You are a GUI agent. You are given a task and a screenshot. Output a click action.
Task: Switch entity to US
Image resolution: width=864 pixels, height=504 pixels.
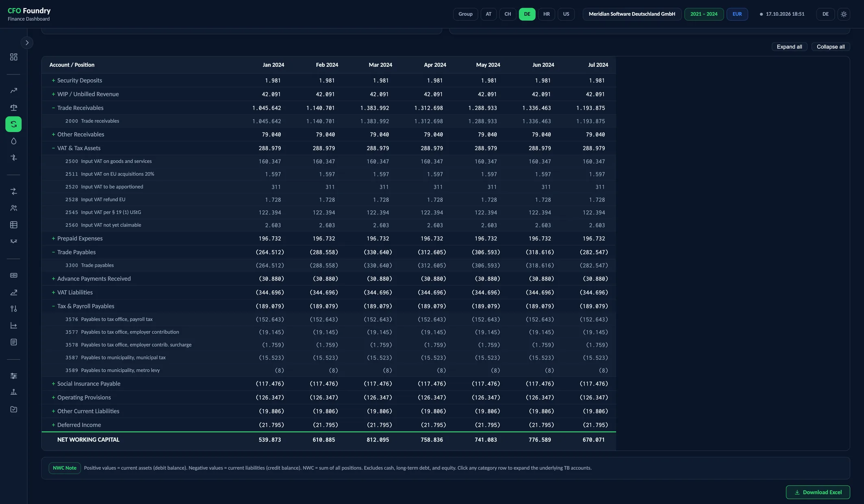coord(566,14)
